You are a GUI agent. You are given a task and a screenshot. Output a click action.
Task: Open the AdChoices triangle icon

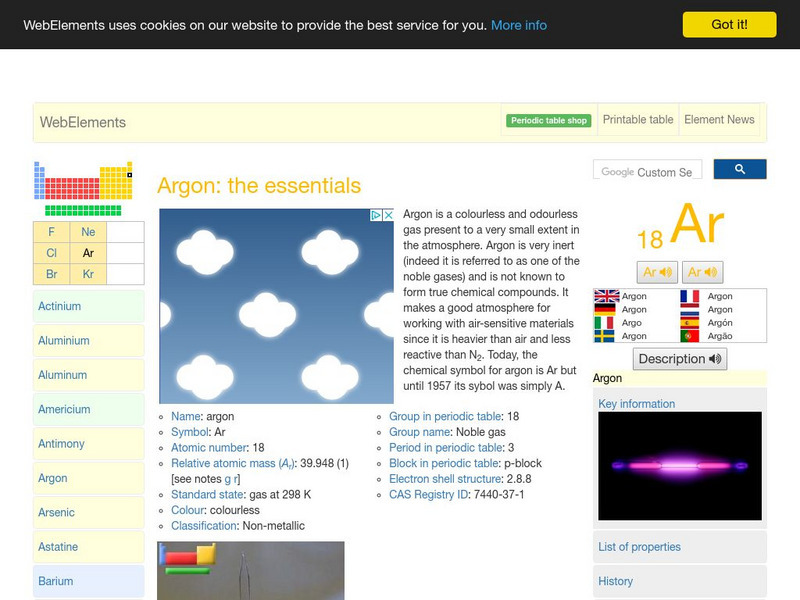coord(376,215)
